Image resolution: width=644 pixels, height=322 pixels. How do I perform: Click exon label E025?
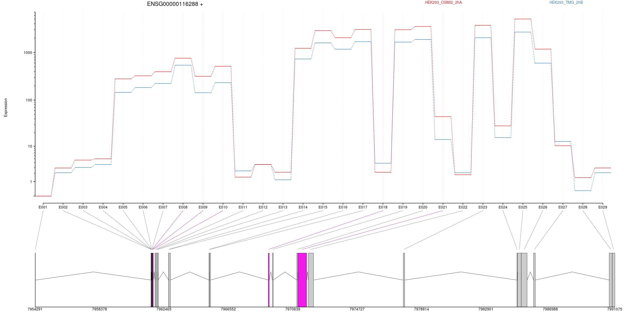coord(523,207)
